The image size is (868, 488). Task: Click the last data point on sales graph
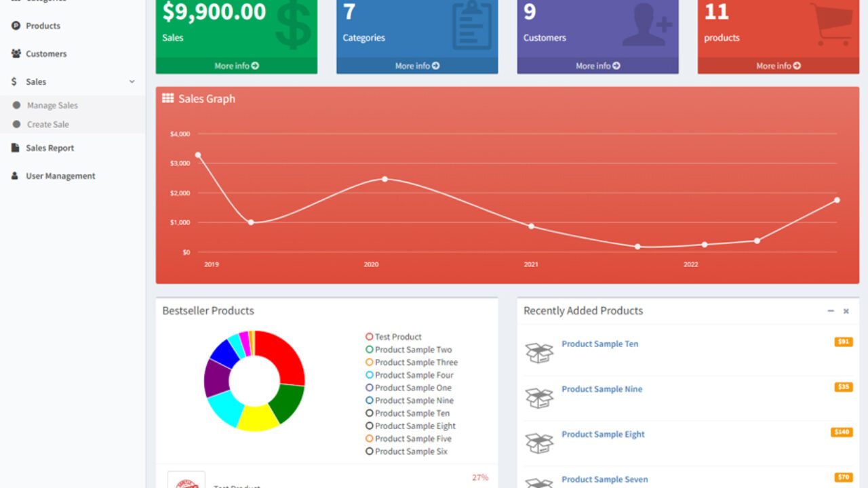click(837, 200)
